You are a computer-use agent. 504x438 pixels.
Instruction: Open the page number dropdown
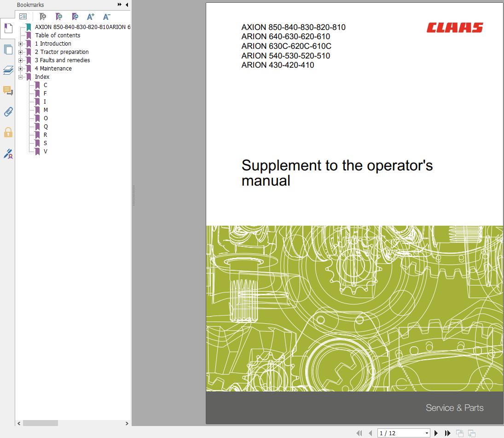point(427,433)
